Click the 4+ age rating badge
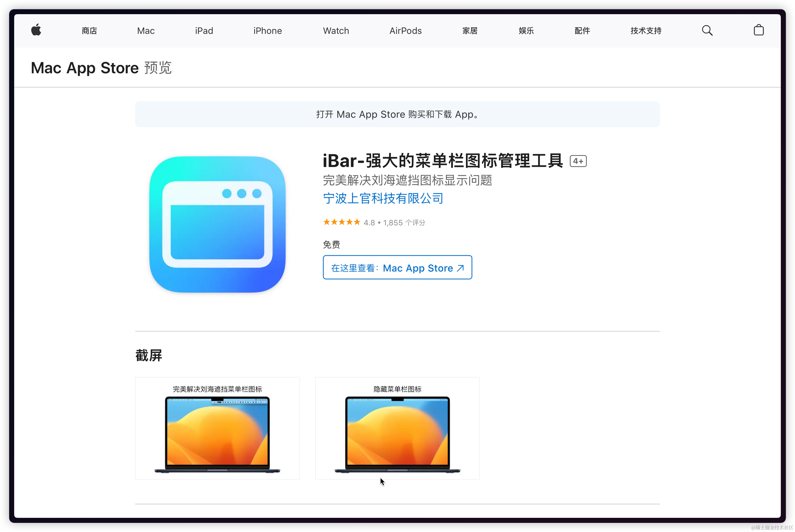795x532 pixels. pyautogui.click(x=578, y=161)
